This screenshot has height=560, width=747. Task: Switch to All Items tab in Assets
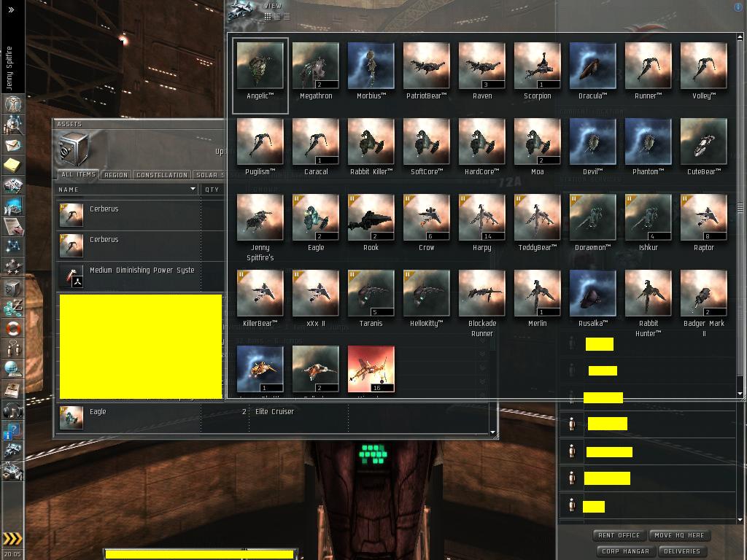click(x=78, y=175)
